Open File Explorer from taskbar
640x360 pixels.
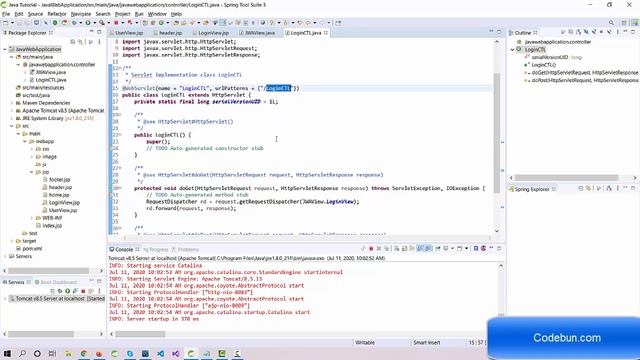coord(68,353)
